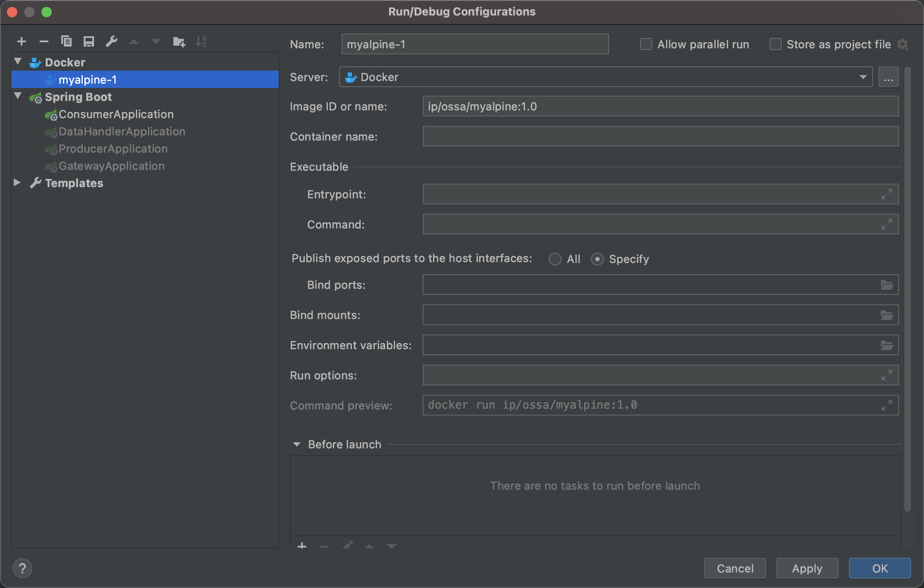Add a Before launch task
924x588 pixels.
tap(302, 546)
